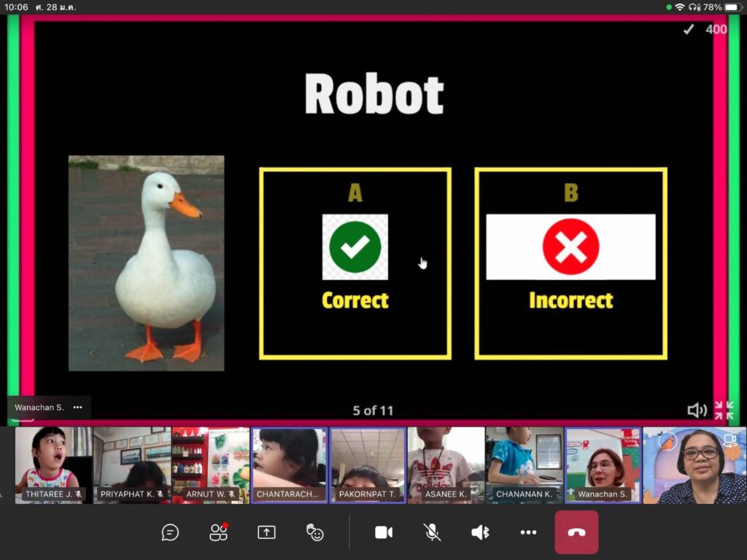Mute the shared content audio

tap(697, 411)
